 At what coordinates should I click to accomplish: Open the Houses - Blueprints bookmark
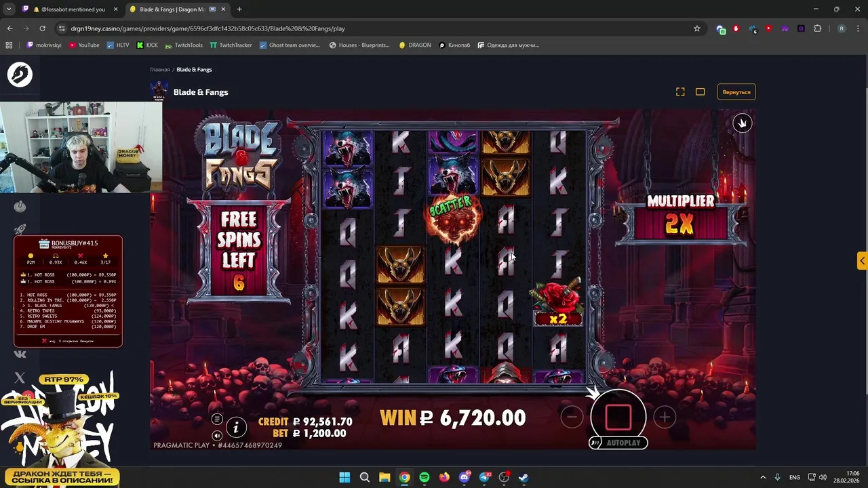coord(359,45)
